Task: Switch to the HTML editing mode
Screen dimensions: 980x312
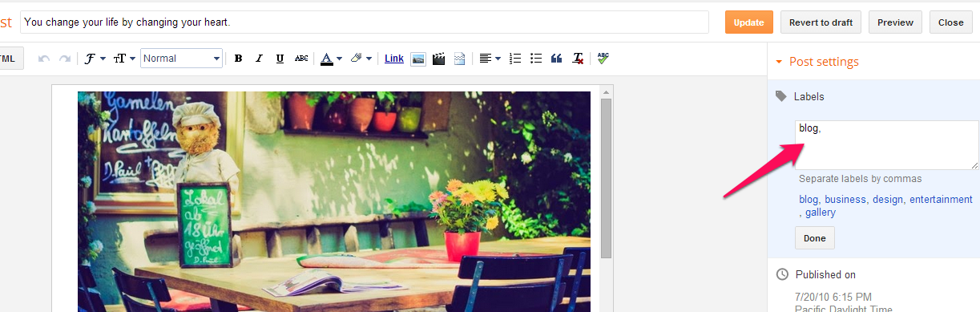Action: click(11, 58)
